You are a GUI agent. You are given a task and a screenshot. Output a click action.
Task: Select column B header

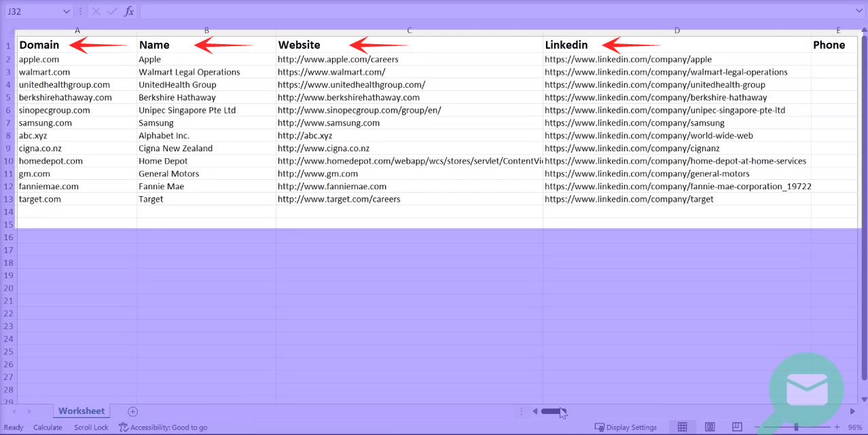coord(206,31)
